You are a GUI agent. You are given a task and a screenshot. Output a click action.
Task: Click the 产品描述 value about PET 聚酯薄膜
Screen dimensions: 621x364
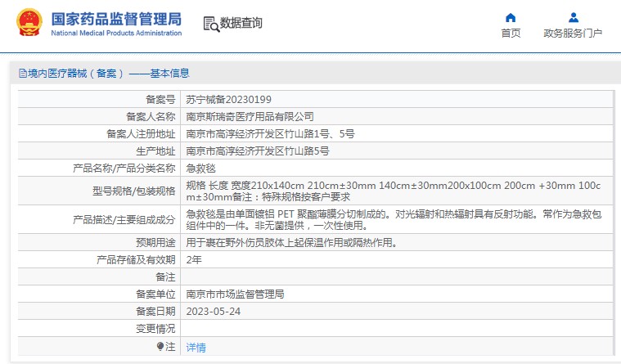394,219
